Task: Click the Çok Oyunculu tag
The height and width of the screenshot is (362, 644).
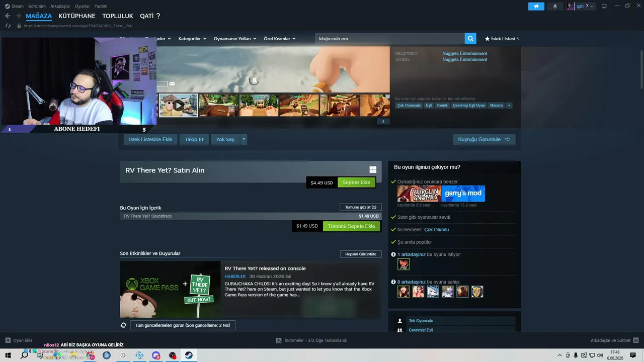Action: tap(409, 105)
